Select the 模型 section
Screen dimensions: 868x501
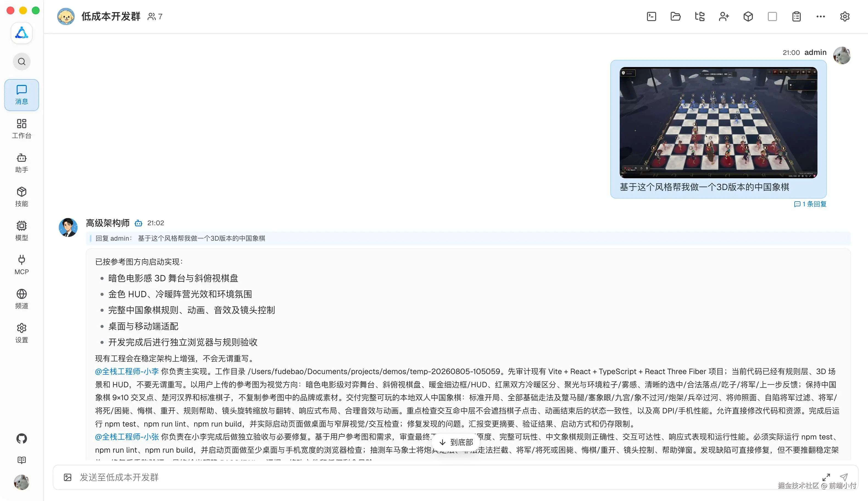tap(22, 231)
